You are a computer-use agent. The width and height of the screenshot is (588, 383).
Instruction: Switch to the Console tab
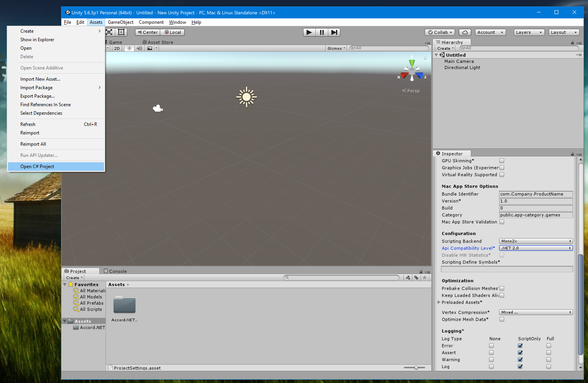tap(115, 271)
